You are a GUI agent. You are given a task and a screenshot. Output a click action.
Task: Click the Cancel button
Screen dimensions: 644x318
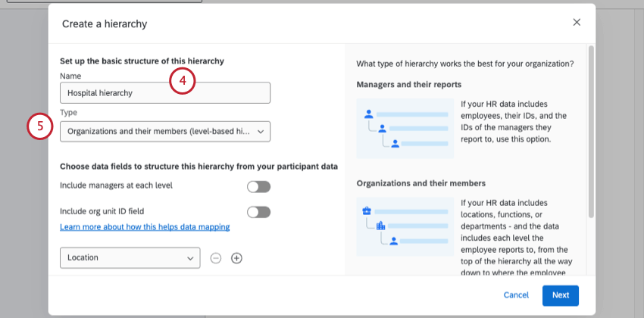point(516,295)
